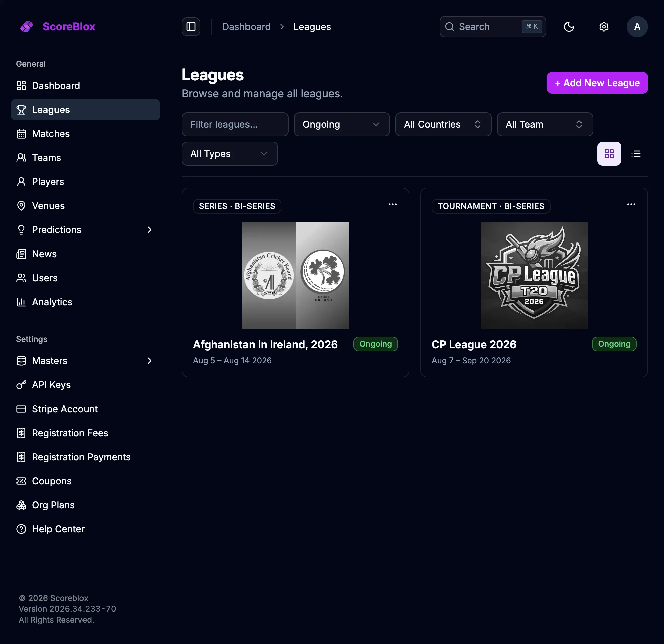Click the search magnifier icon
664x644 pixels.
[450, 27]
